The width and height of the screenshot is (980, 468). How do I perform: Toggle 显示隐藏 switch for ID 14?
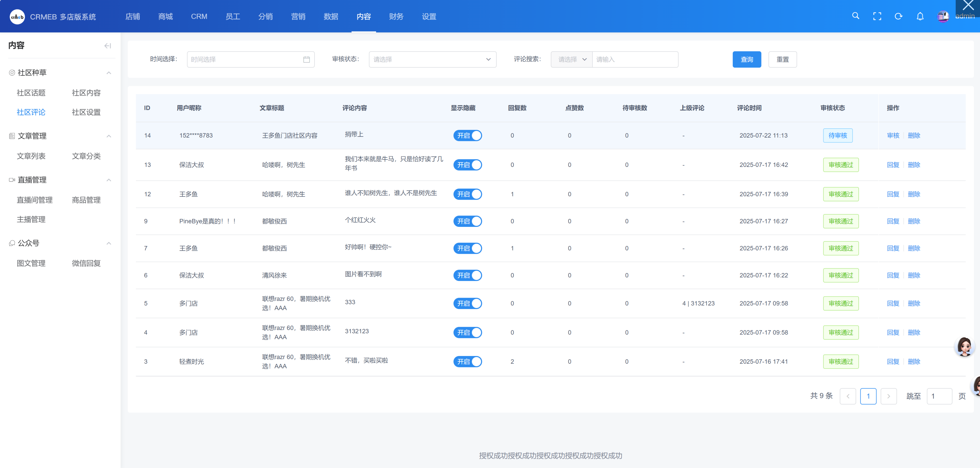(x=467, y=135)
